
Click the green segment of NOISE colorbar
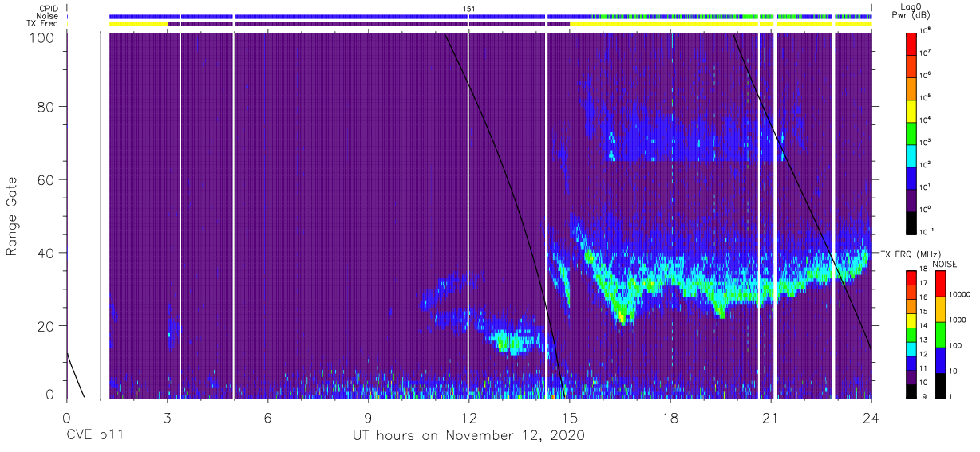(x=940, y=335)
